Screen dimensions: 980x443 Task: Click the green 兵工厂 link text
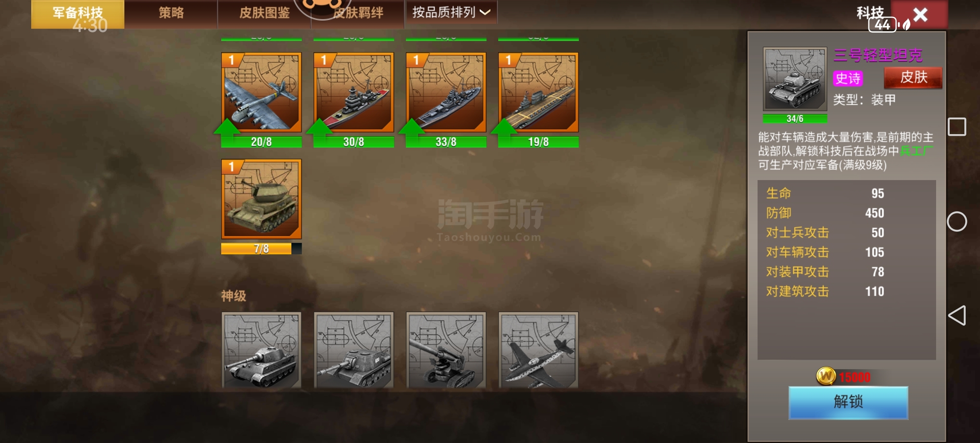916,151
